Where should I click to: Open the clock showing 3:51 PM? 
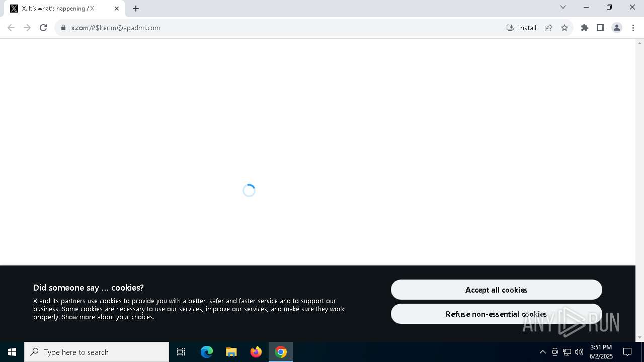[601, 352]
